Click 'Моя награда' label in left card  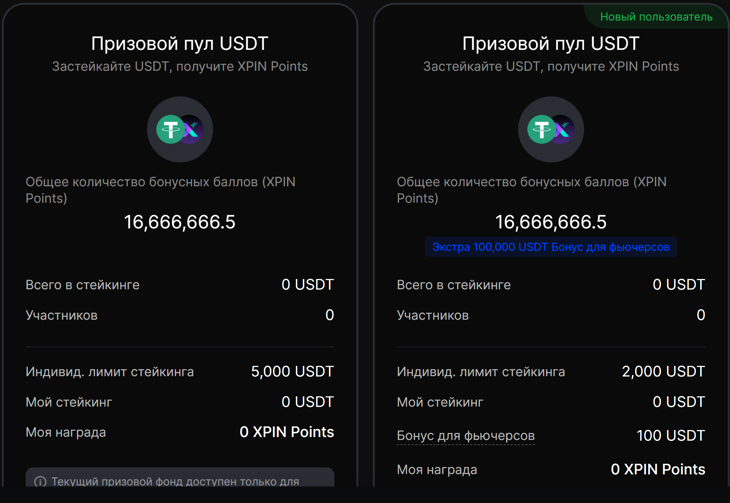(66, 433)
